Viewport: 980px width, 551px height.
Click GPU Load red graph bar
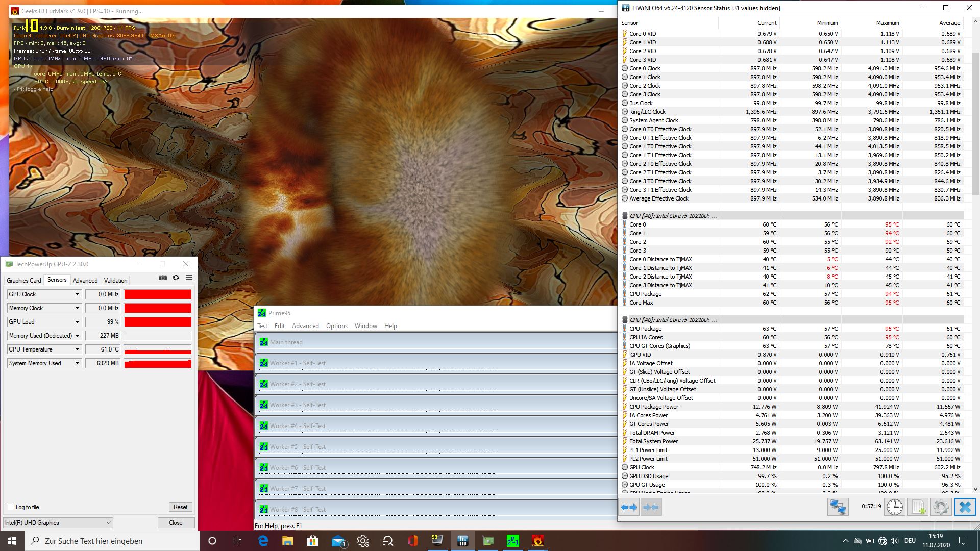pos(158,322)
